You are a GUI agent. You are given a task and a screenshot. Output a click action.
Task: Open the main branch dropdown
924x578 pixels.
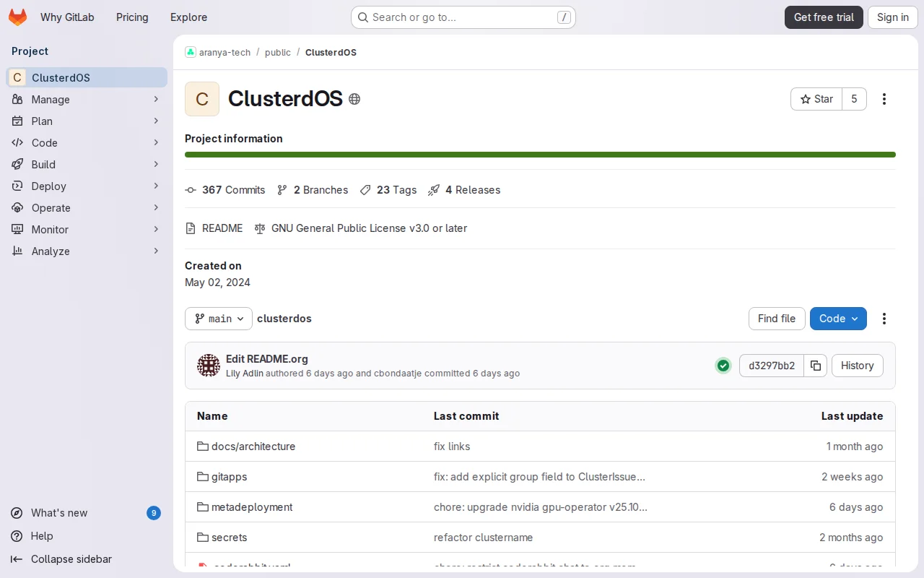tap(219, 319)
